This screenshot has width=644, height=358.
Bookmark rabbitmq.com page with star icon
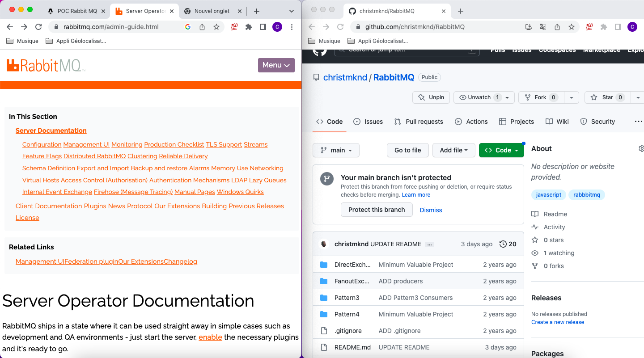[x=216, y=27]
